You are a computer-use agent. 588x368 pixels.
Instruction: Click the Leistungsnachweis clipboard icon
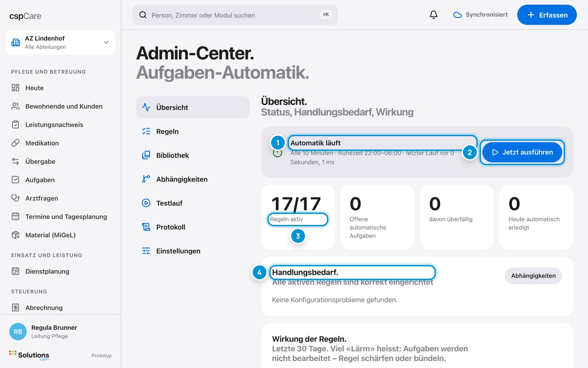[15, 124]
